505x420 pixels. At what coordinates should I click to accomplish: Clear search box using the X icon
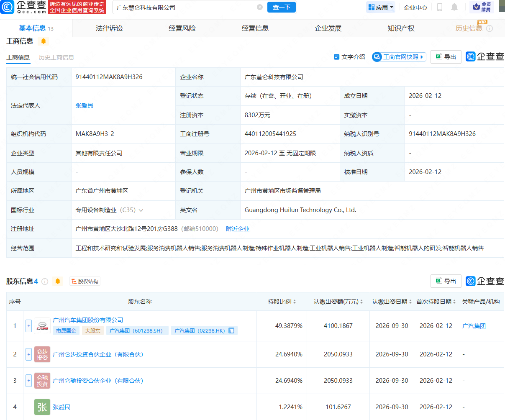pos(260,7)
